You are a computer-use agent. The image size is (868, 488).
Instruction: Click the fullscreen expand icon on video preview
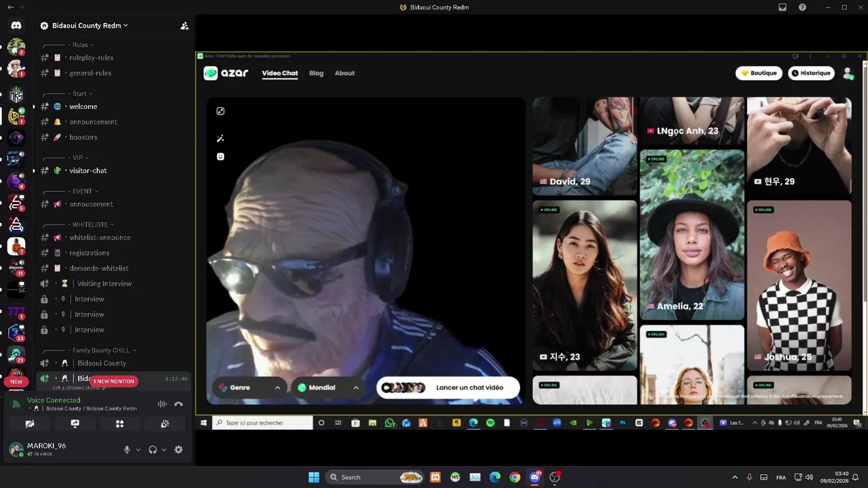point(220,111)
